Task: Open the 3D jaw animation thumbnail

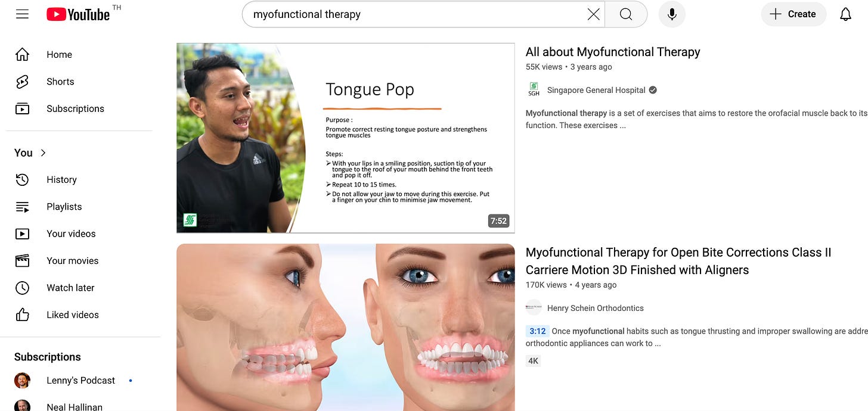Action: click(346, 327)
